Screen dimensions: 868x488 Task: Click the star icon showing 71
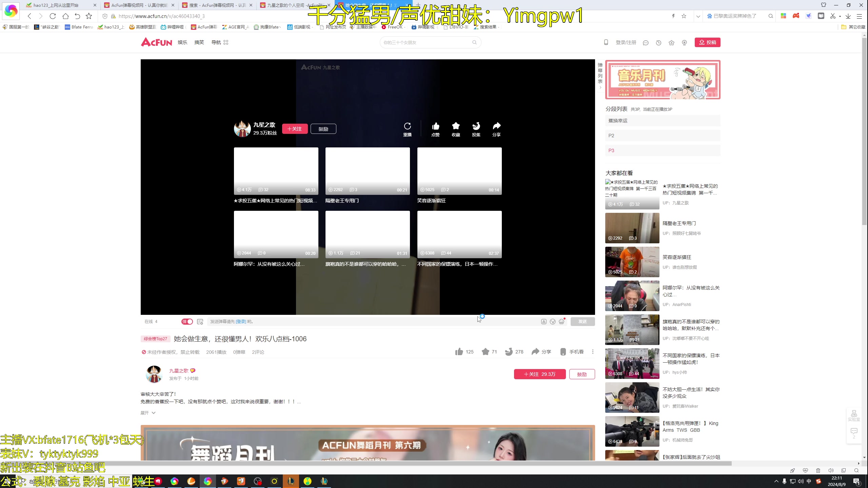click(x=485, y=352)
